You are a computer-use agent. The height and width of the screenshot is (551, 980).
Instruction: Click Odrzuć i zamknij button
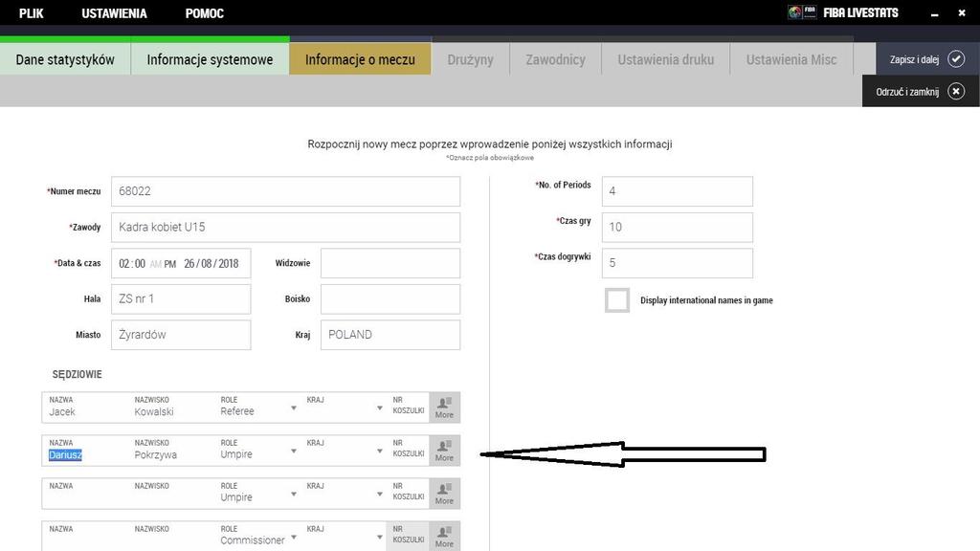(x=921, y=91)
